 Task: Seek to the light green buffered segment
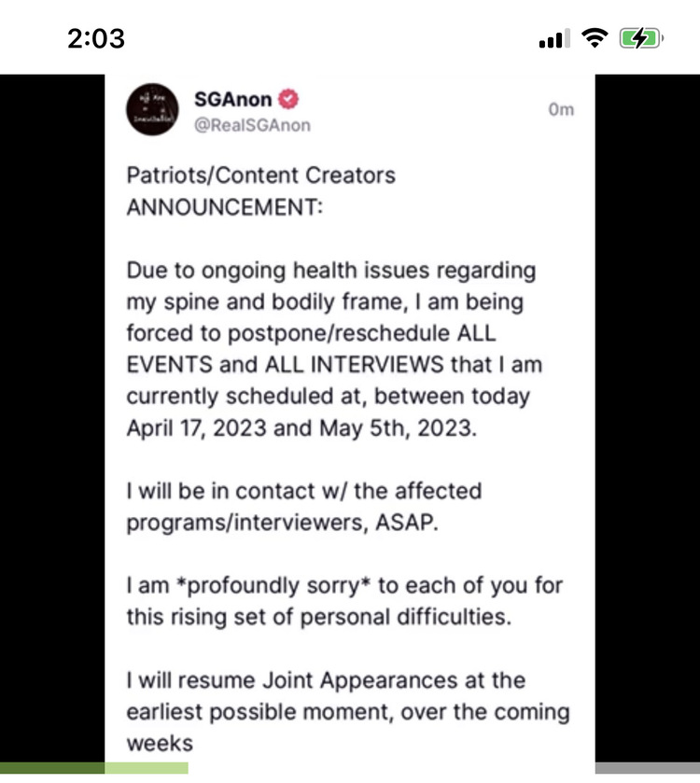coord(147,768)
